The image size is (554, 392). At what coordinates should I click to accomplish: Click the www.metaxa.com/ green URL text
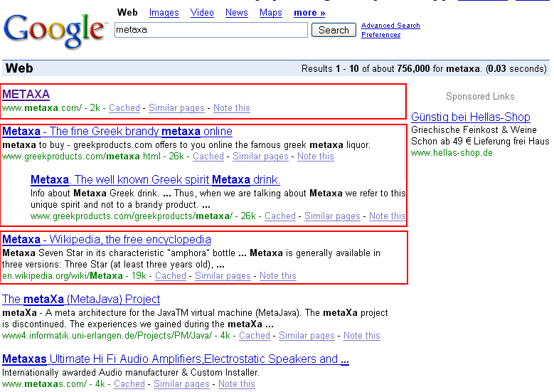click(x=42, y=108)
